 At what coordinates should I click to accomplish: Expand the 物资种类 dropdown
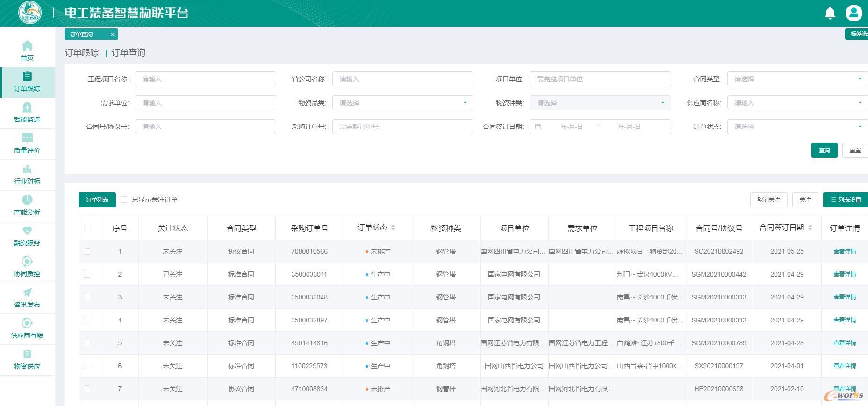click(600, 103)
